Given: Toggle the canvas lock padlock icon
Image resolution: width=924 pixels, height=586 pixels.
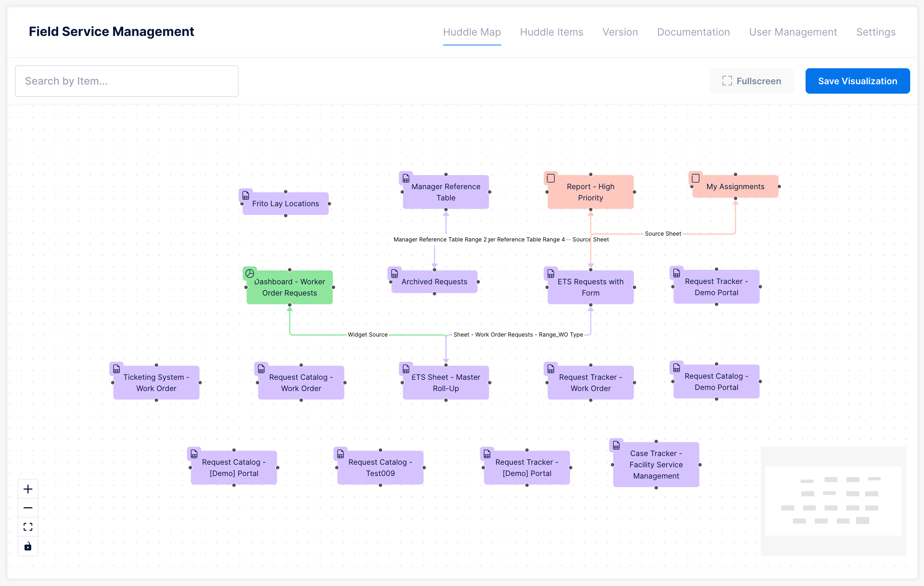Looking at the screenshot, I should pyautogui.click(x=28, y=546).
